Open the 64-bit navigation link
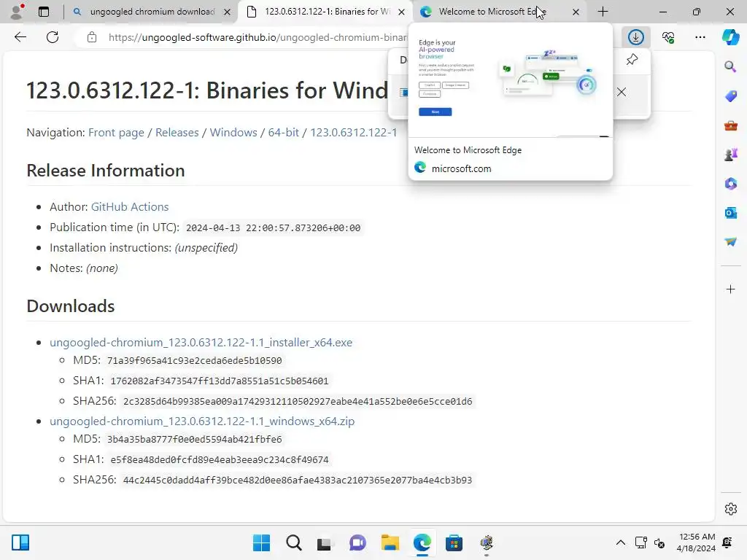747x560 pixels. coord(284,133)
